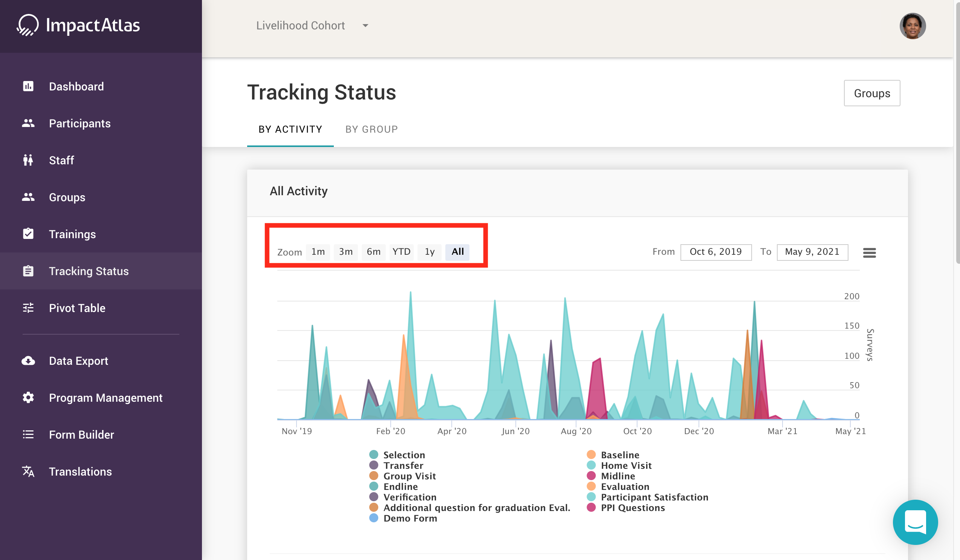
Task: Click the Staff people icon
Action: pos(28,161)
